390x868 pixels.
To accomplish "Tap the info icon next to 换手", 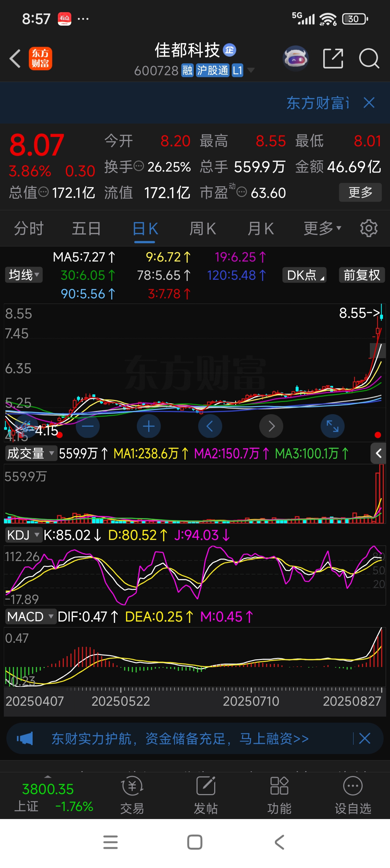I will click(x=139, y=166).
